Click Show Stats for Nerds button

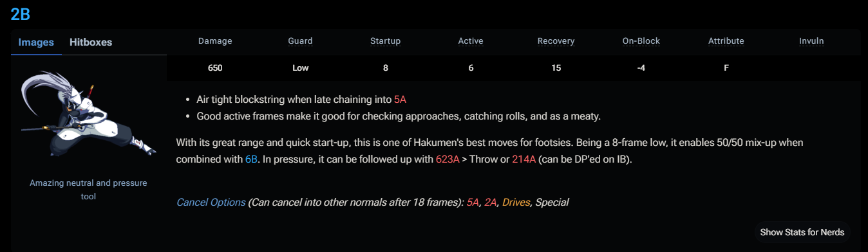click(802, 232)
